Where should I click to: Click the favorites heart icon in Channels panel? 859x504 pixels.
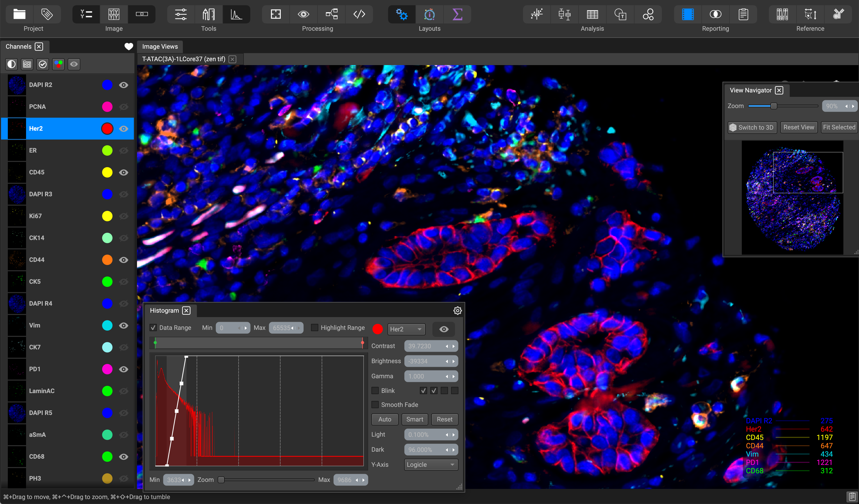click(x=128, y=46)
